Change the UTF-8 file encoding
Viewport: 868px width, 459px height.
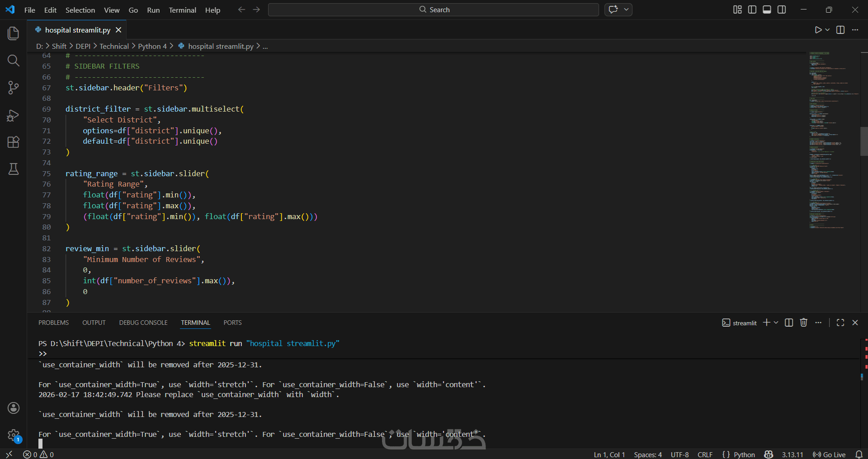pos(679,454)
